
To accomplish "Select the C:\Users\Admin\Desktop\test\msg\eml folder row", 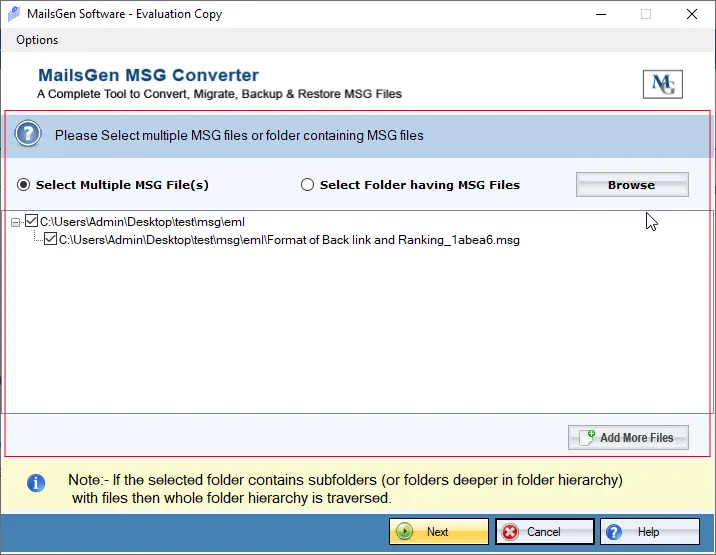I will pyautogui.click(x=142, y=222).
